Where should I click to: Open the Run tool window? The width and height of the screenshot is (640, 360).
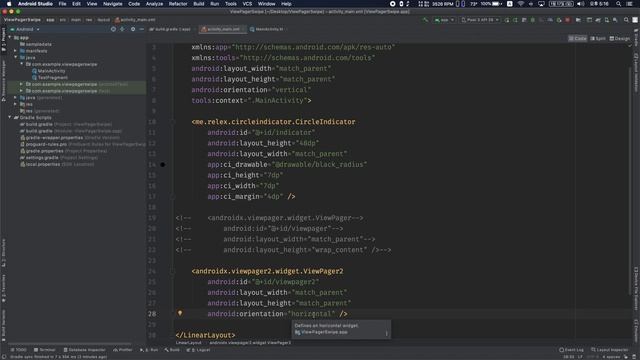pos(149,350)
